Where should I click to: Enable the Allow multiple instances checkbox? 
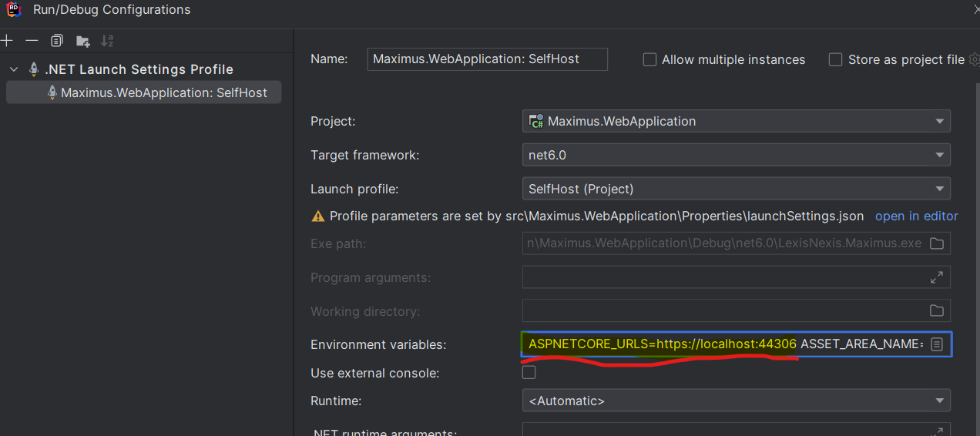coord(650,59)
